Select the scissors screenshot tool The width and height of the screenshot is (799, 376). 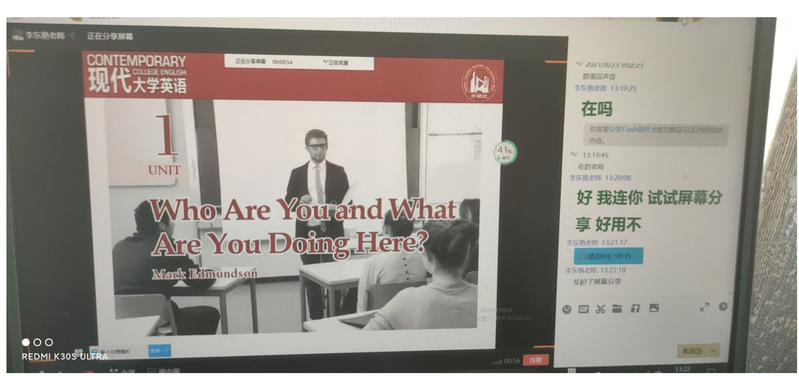[600, 308]
